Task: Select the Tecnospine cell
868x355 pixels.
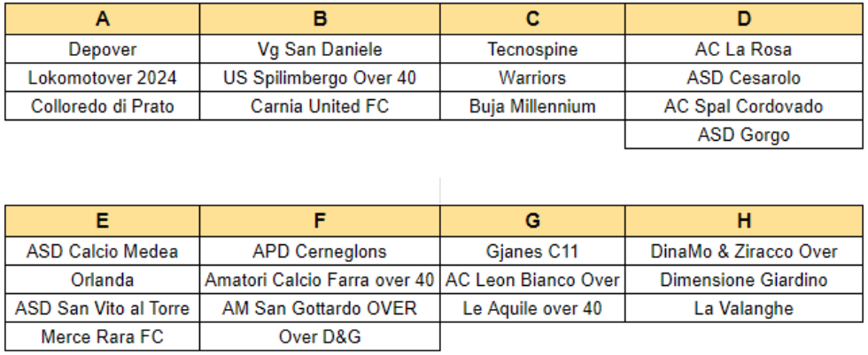Action: point(532,50)
